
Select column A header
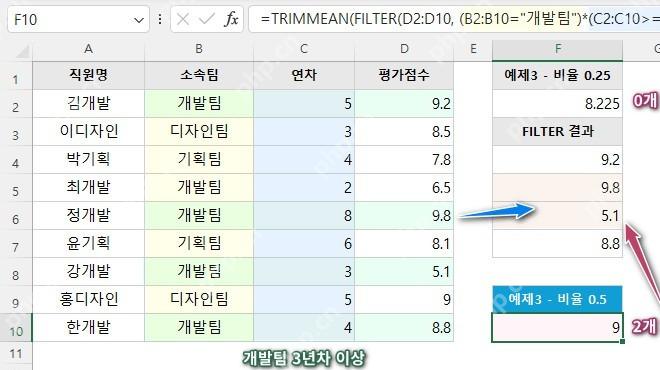pyautogui.click(x=88, y=49)
